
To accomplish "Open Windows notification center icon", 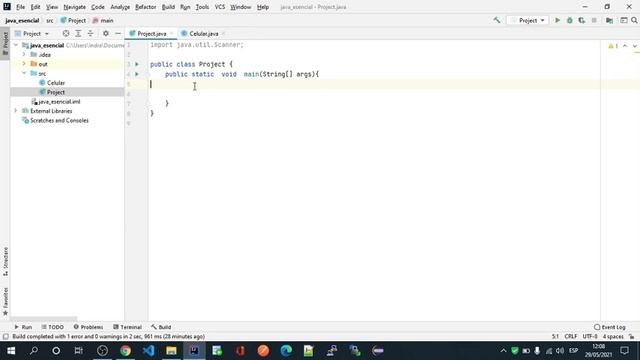I will point(624,351).
